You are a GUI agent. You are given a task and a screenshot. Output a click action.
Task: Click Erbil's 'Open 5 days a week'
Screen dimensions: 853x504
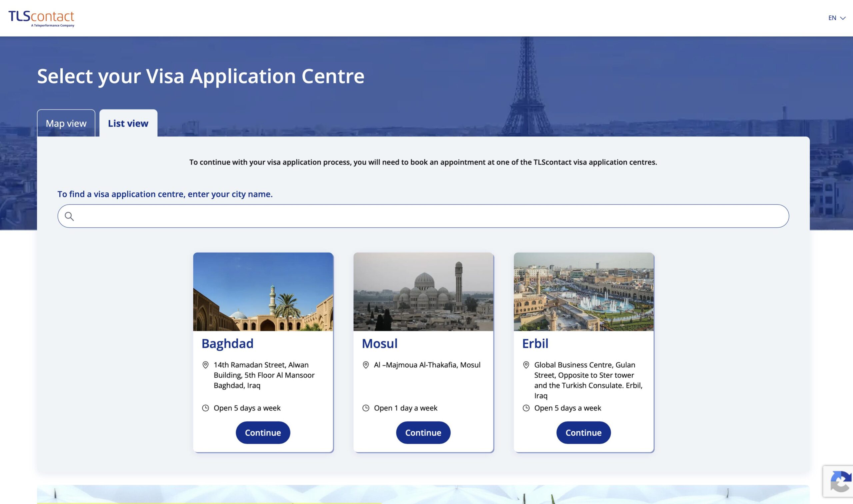click(567, 408)
